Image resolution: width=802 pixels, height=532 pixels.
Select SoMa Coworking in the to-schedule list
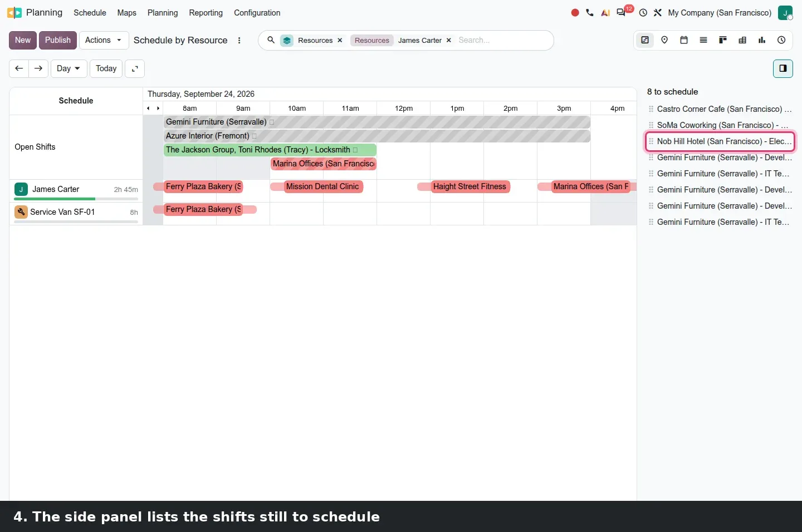pos(720,125)
